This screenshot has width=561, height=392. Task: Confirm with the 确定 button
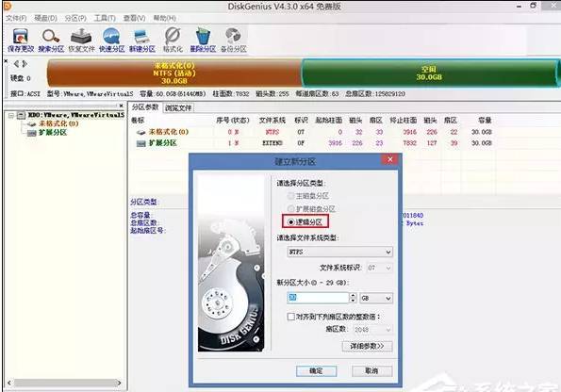click(x=316, y=371)
